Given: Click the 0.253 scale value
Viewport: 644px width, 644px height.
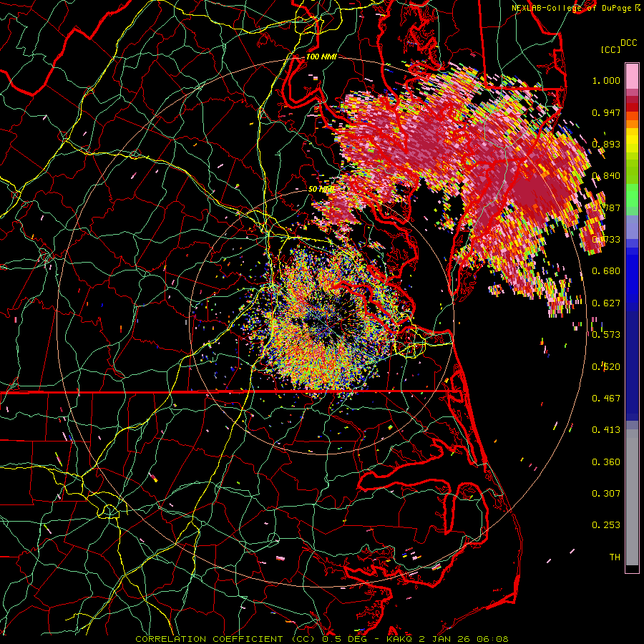Looking at the screenshot, I should pyautogui.click(x=606, y=525).
